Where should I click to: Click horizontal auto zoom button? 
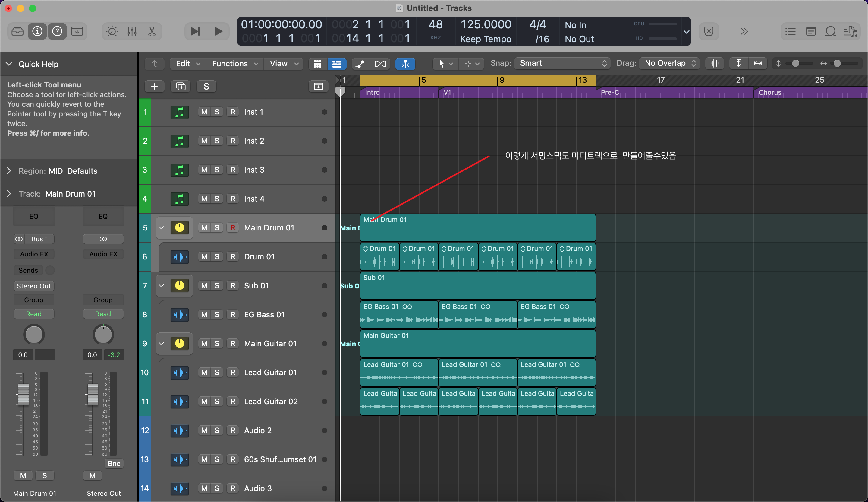(758, 63)
